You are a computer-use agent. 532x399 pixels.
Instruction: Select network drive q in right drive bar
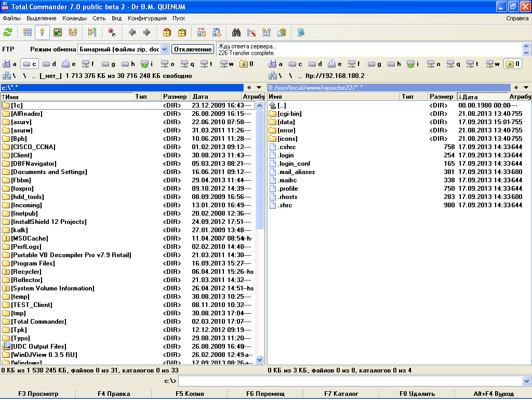coord(453,64)
